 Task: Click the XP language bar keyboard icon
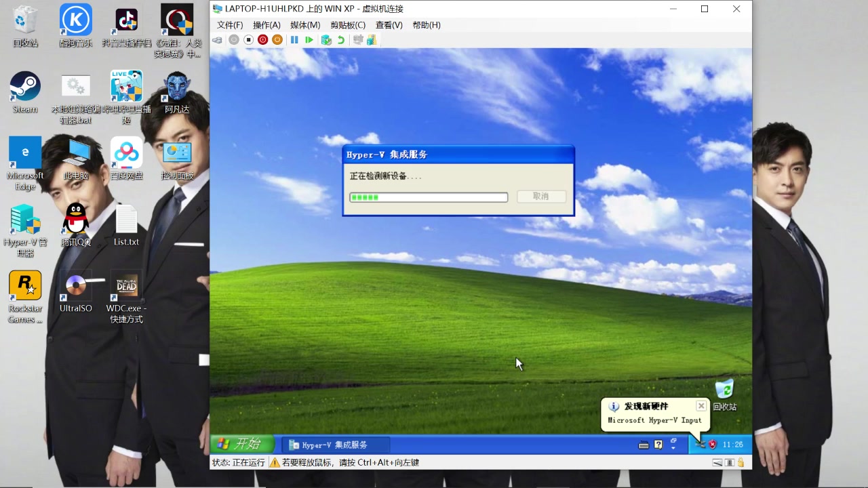pos(644,445)
